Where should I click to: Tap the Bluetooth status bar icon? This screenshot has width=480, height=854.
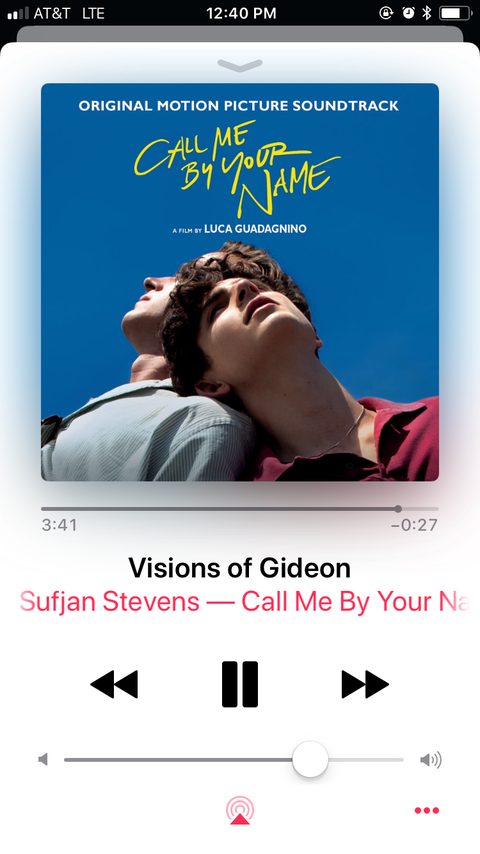point(427,13)
